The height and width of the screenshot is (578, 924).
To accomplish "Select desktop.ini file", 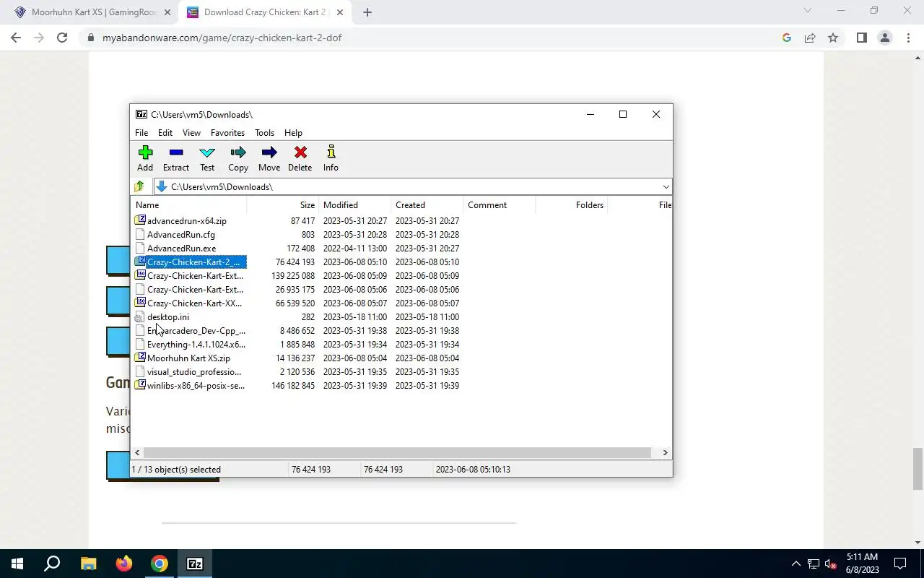I will [x=168, y=317].
